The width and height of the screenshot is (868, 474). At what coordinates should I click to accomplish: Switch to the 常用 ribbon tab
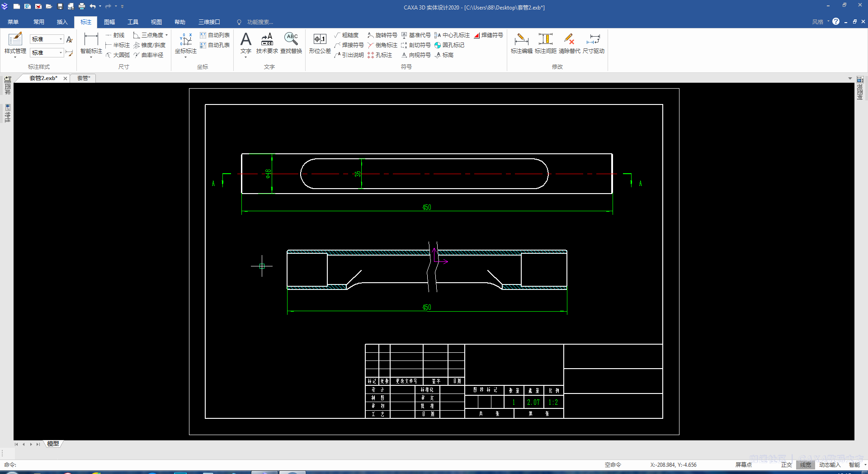click(39, 22)
